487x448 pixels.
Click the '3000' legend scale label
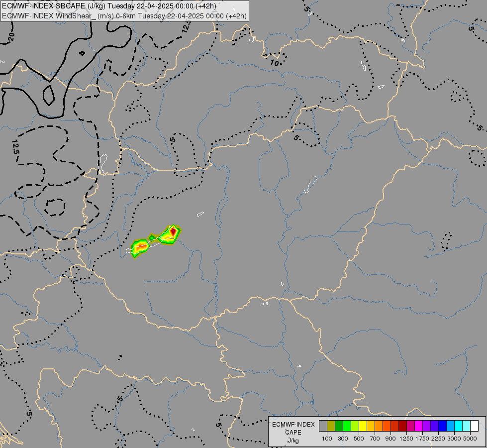(454, 439)
